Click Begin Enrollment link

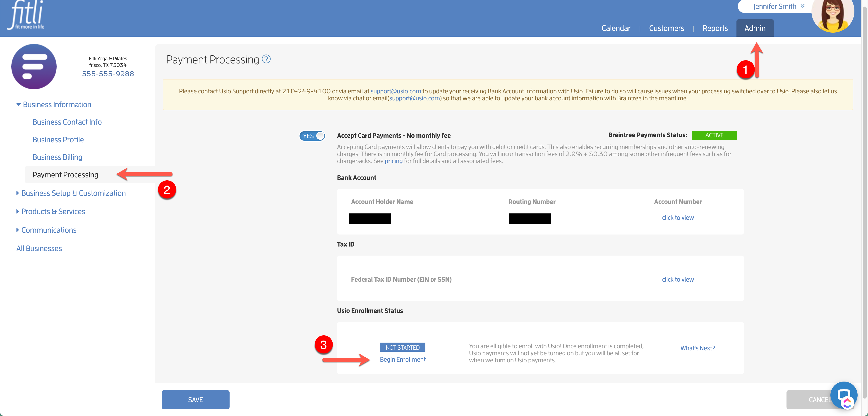[403, 359]
